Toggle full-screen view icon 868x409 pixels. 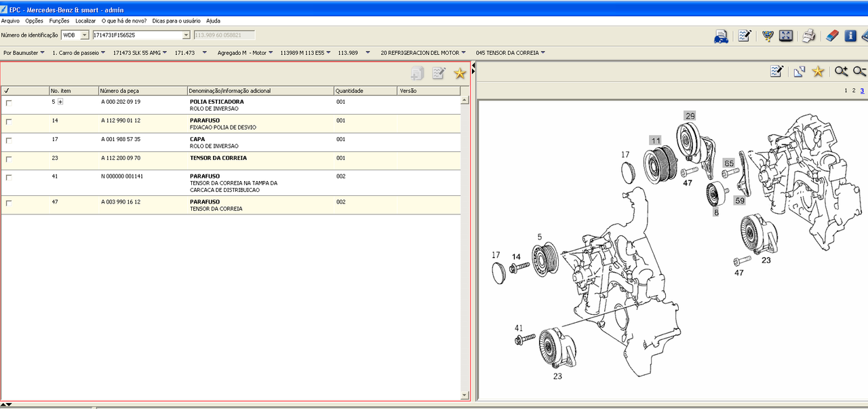[x=786, y=36]
